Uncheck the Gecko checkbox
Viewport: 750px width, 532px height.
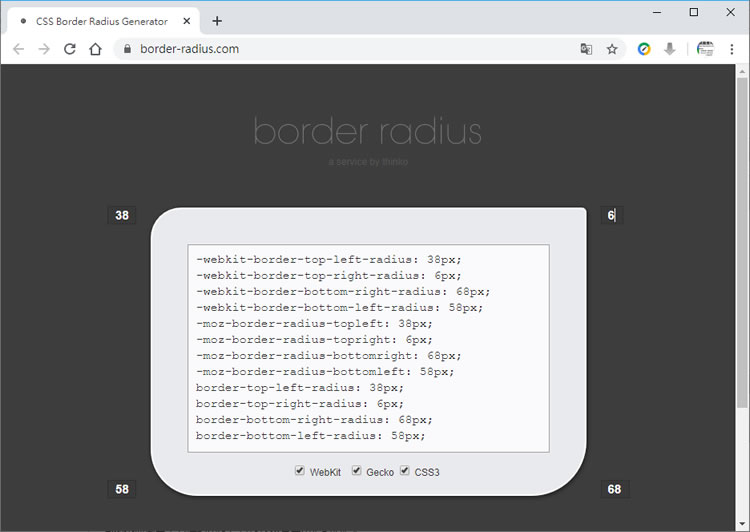[x=356, y=470]
